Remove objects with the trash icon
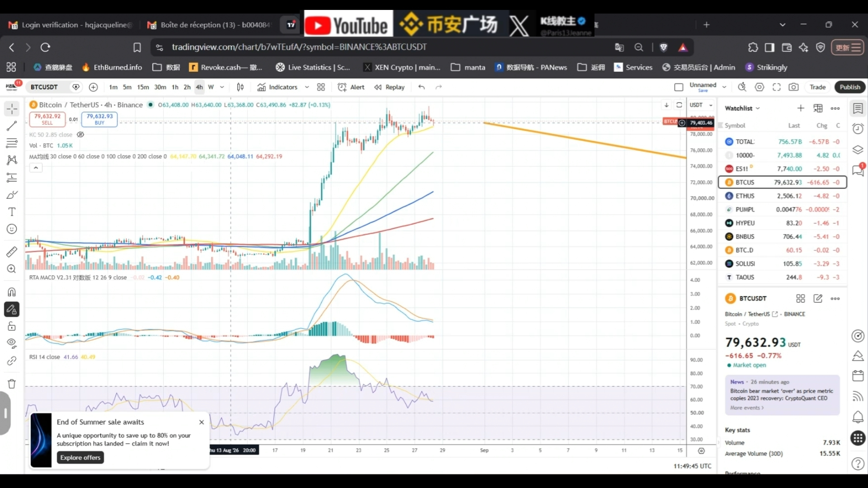The width and height of the screenshot is (868, 488). pyautogui.click(x=12, y=384)
